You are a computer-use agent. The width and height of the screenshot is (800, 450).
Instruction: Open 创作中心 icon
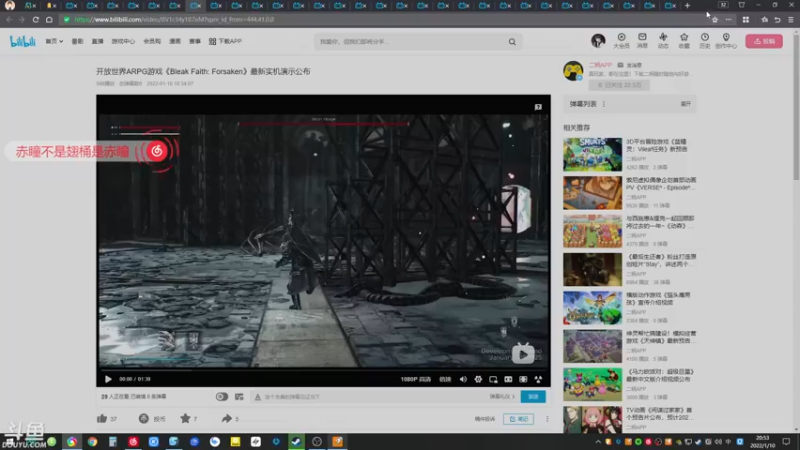(726, 41)
